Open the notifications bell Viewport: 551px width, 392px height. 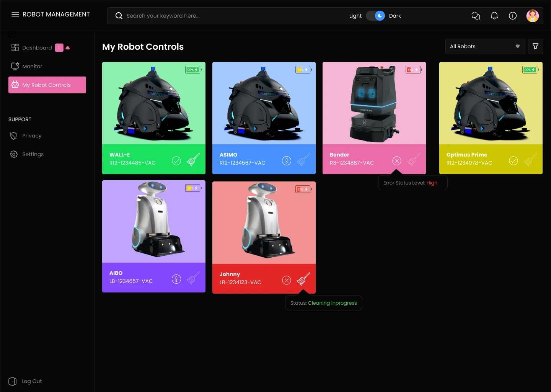coord(494,16)
